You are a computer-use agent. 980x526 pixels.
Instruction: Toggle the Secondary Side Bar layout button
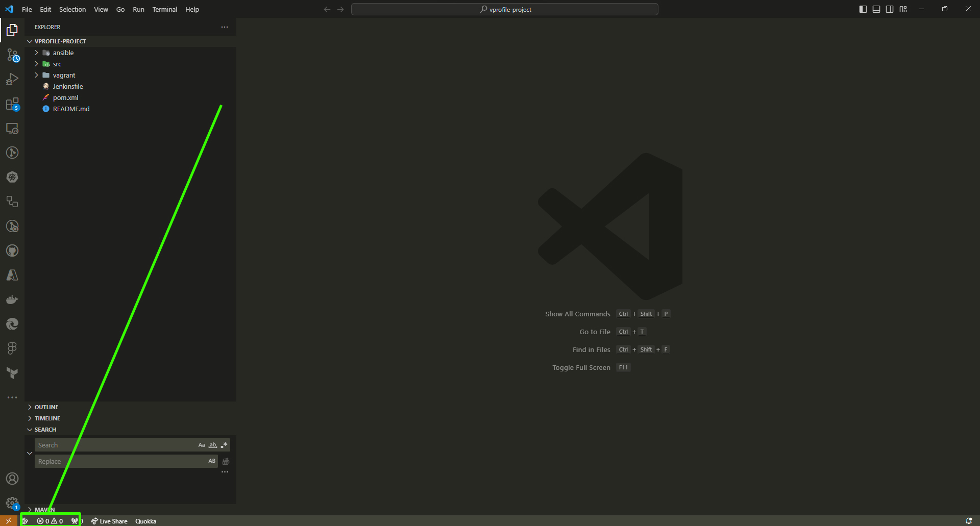tap(890, 9)
